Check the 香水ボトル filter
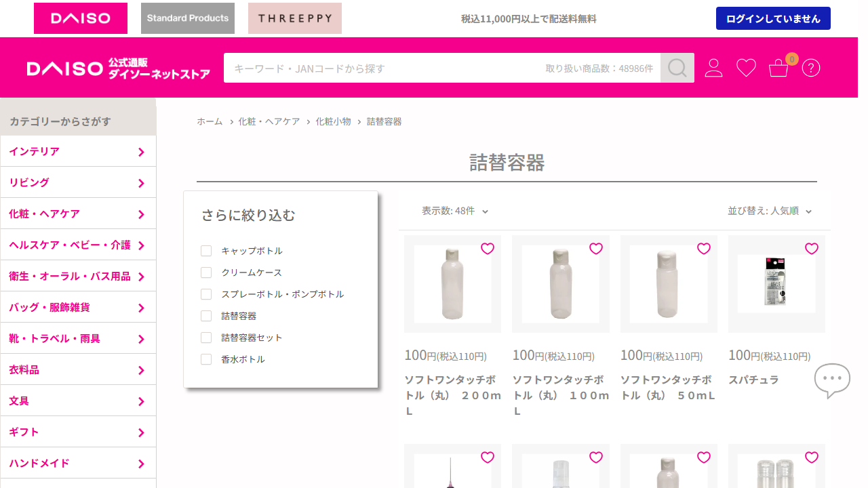Viewport: 868px width, 488px height. coord(206,359)
